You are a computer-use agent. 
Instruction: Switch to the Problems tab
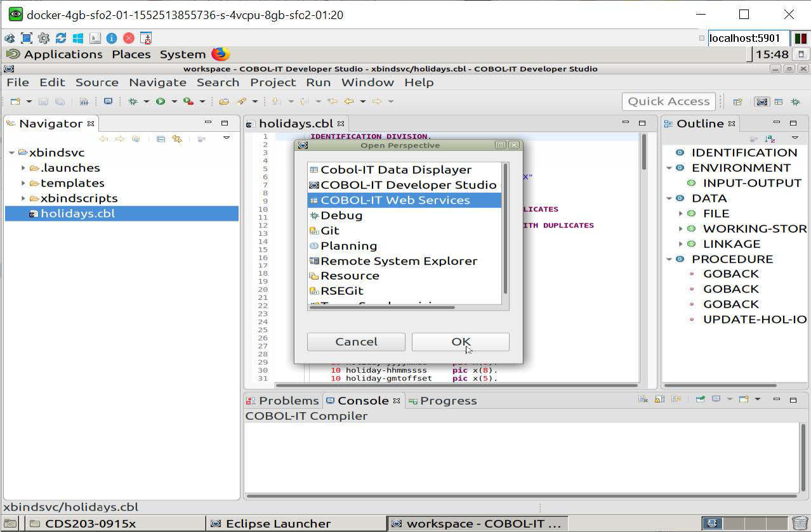[283, 401]
